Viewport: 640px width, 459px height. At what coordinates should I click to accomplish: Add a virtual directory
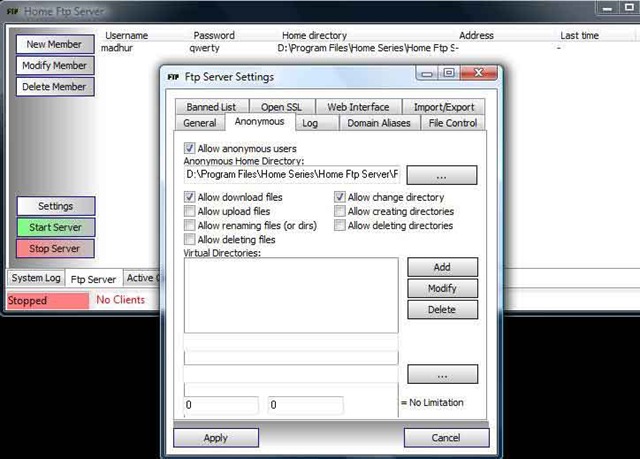point(442,267)
